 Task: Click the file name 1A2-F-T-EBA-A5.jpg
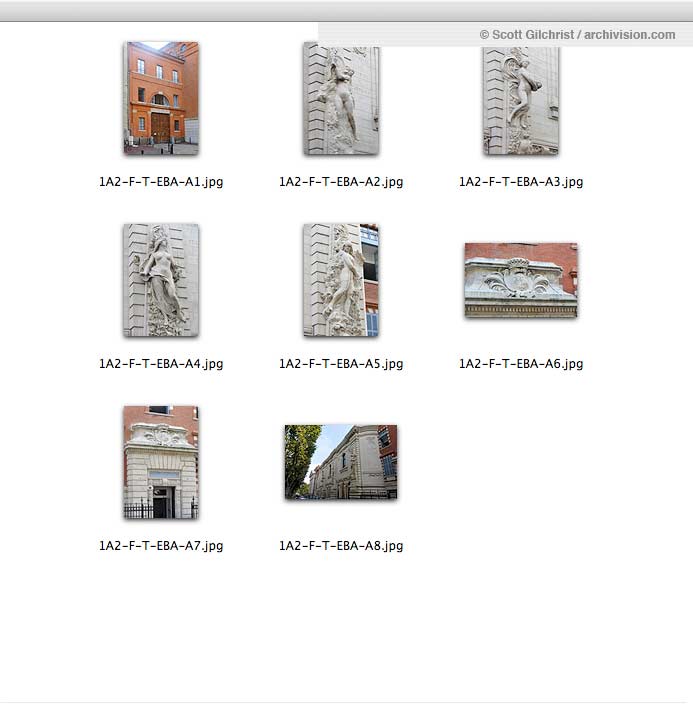pyautogui.click(x=341, y=364)
